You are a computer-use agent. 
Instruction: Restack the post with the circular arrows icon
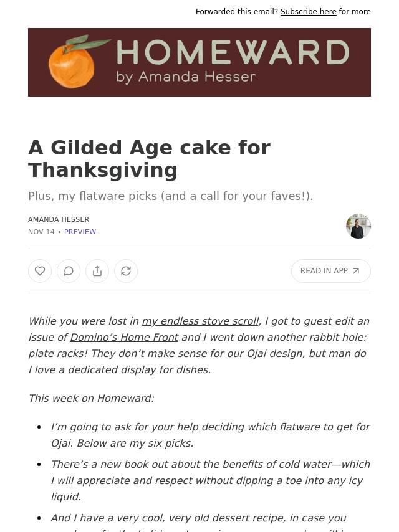click(x=126, y=271)
